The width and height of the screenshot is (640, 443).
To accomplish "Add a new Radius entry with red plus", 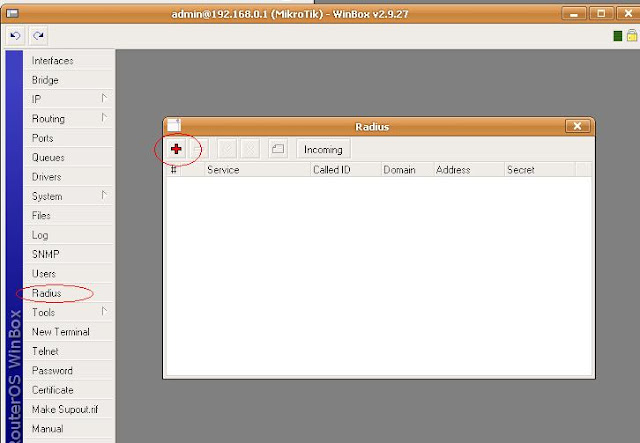I will tap(176, 149).
